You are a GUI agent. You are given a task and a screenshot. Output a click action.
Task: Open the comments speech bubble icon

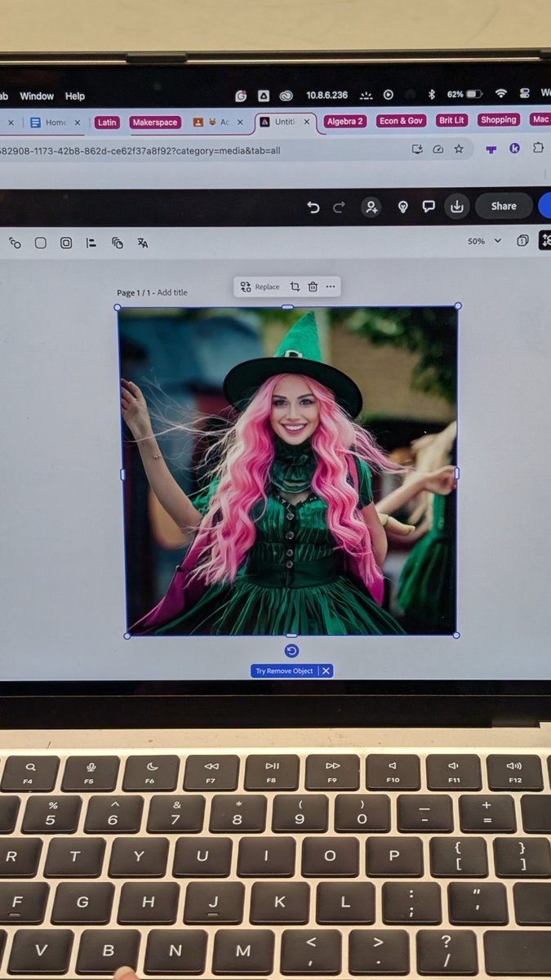(429, 207)
